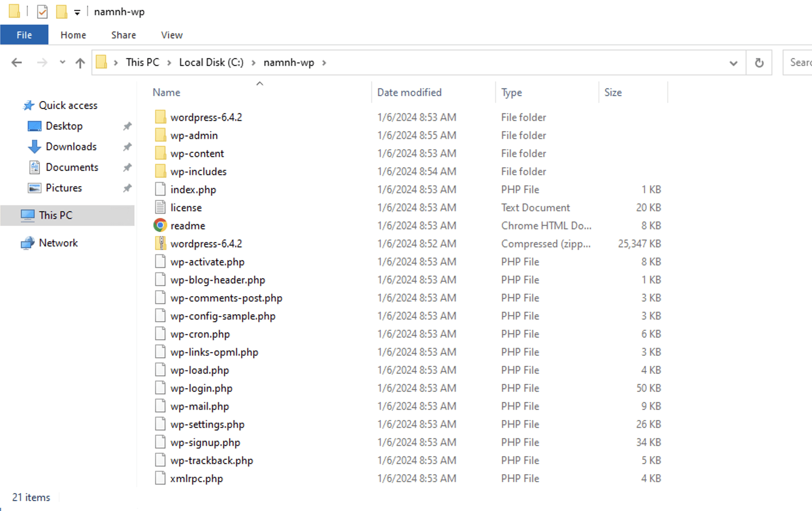Click This PC in address breadcrumb

142,62
